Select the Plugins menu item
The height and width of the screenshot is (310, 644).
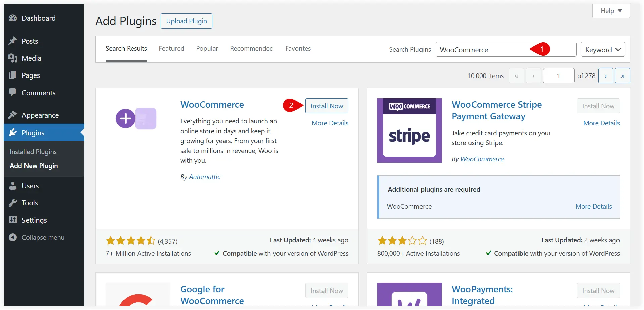tap(44, 133)
